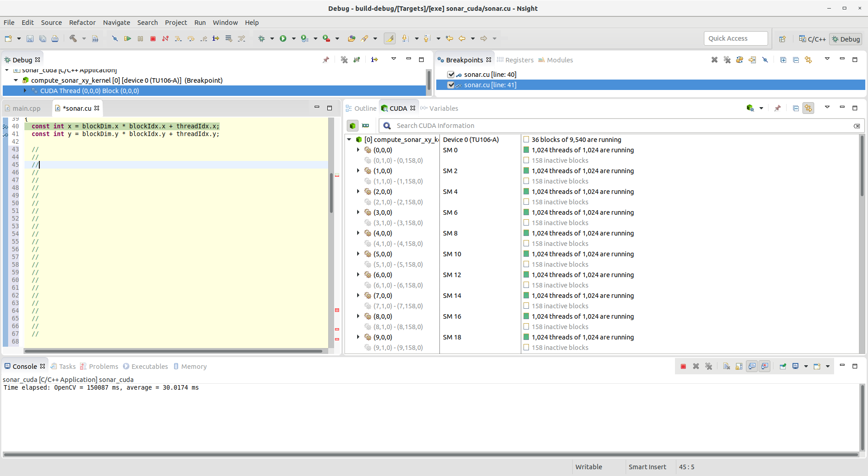Open the Run launch dropdown arrow
Viewport: 868px width, 476px height.
tap(294, 39)
